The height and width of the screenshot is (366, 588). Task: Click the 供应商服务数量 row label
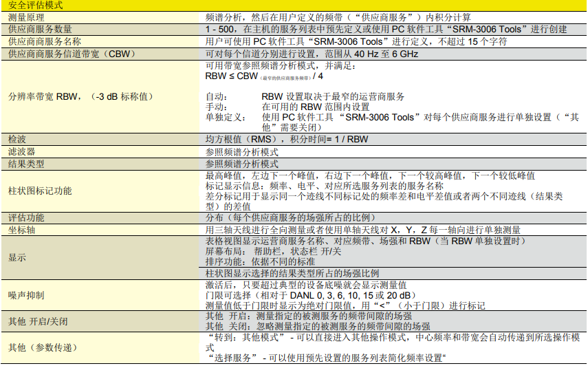click(40, 29)
